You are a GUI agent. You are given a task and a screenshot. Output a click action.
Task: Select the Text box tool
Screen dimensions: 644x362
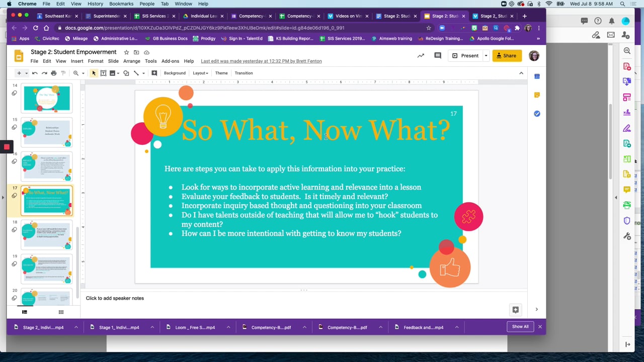[103, 73]
